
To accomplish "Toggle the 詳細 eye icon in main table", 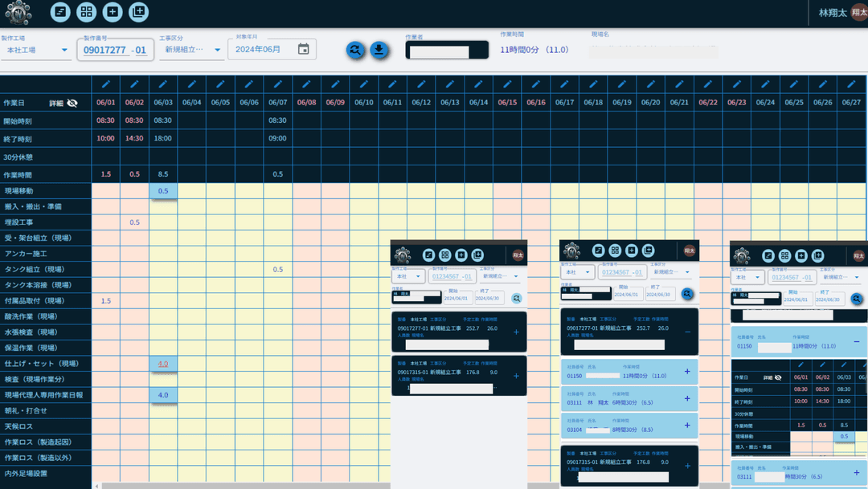I will [72, 103].
